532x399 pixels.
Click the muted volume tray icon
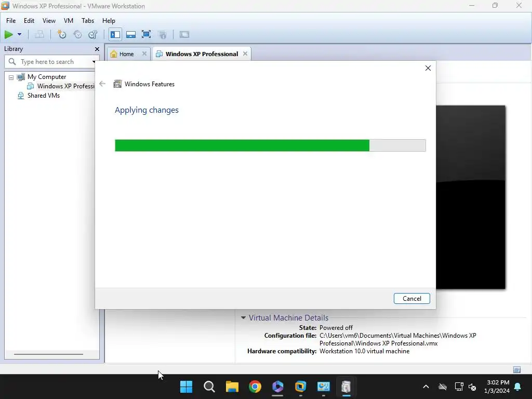tap(472, 387)
